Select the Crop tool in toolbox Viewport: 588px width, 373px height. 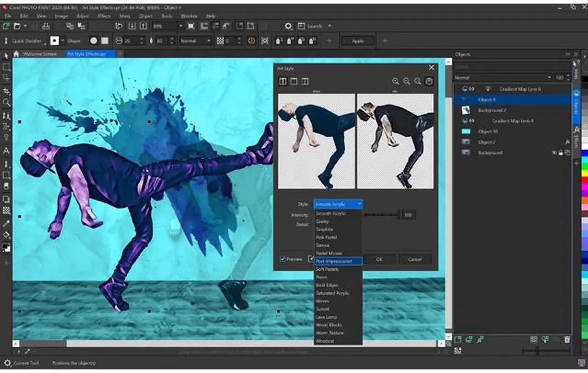pyautogui.click(x=6, y=91)
